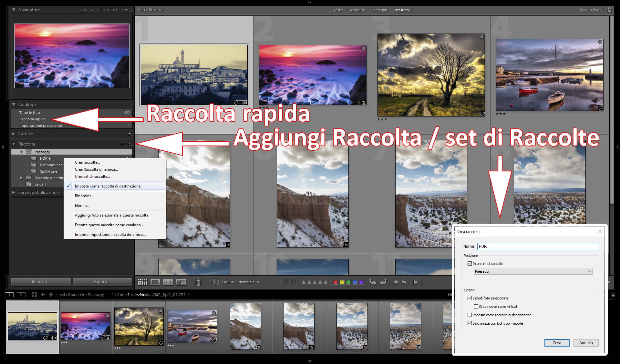Expand the Cartelle panel
This screenshot has height=364, width=620.
point(14,134)
